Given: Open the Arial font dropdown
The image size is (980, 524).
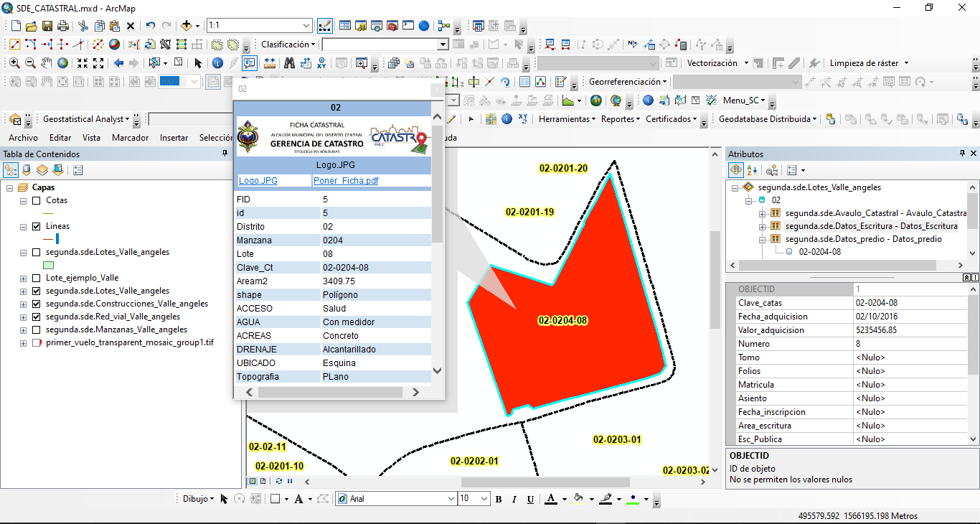Looking at the screenshot, I should [451, 499].
